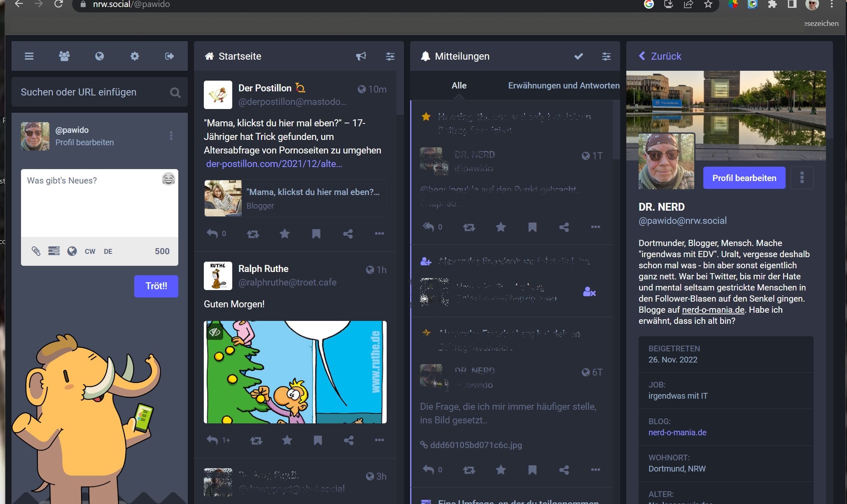The width and height of the screenshot is (847, 504).
Task: Share Ralph Ruthe's post
Action: pos(349,440)
